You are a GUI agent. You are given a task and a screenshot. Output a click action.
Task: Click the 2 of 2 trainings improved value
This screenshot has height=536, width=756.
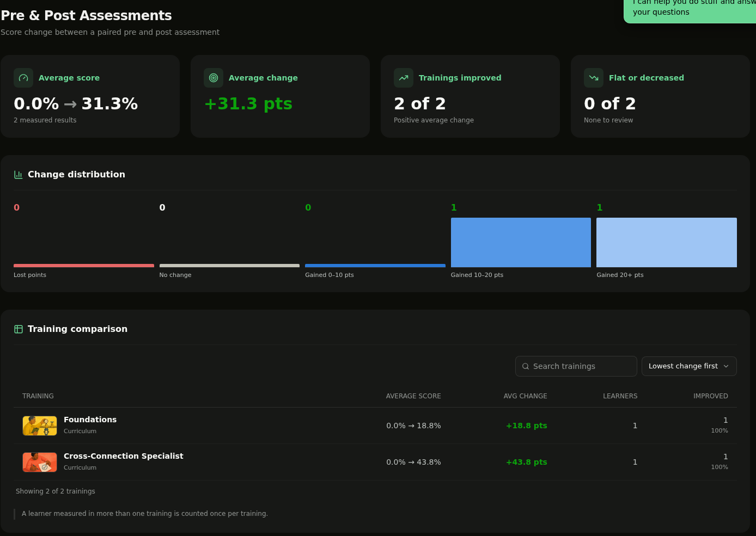(x=420, y=103)
